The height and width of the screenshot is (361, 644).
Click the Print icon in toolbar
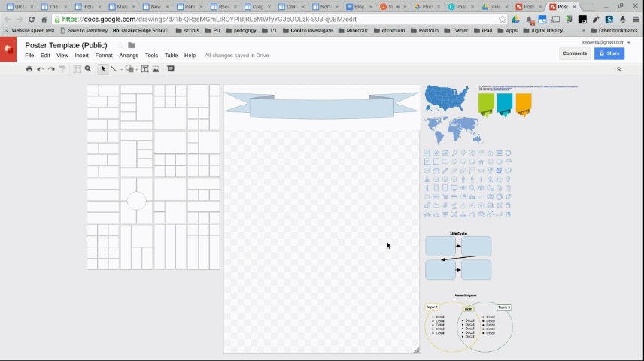[29, 69]
